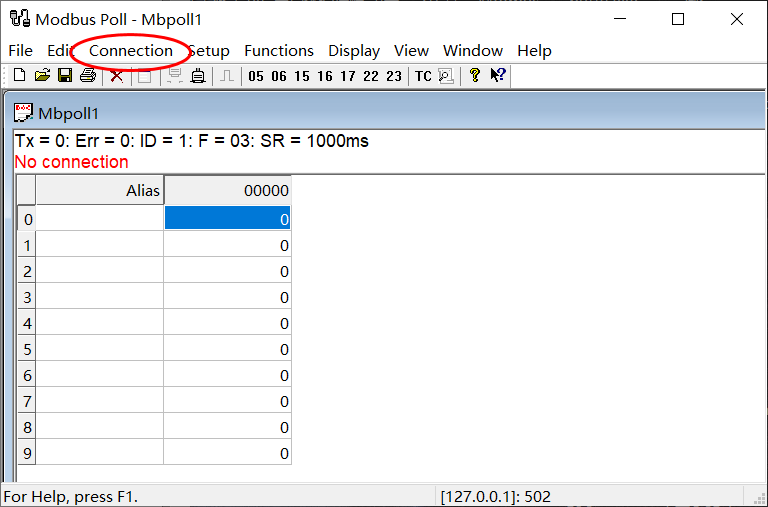Click function 05 toolbar button
768x507 pixels.
pyautogui.click(x=256, y=76)
